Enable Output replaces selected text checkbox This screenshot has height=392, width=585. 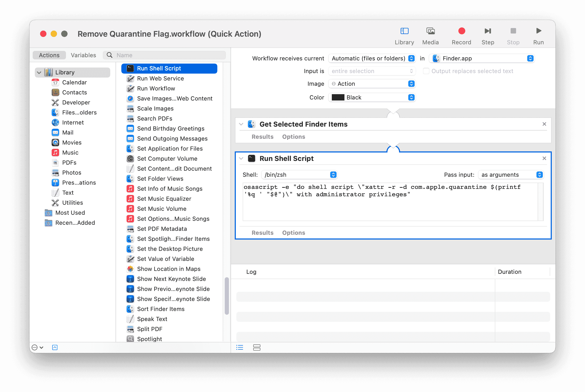point(426,71)
